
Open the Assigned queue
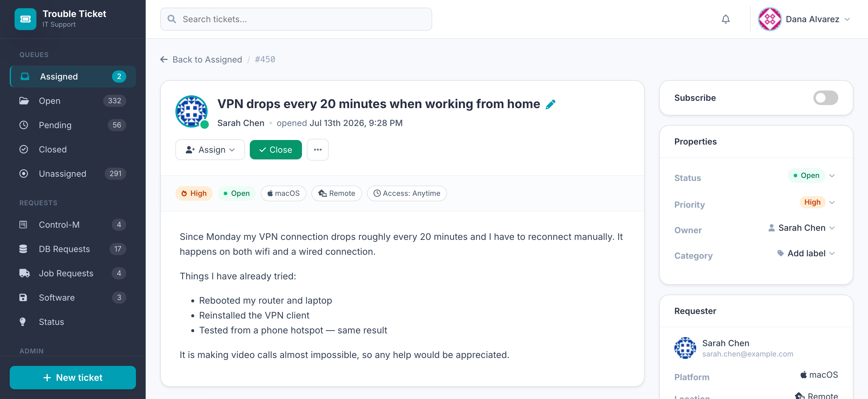(x=73, y=77)
